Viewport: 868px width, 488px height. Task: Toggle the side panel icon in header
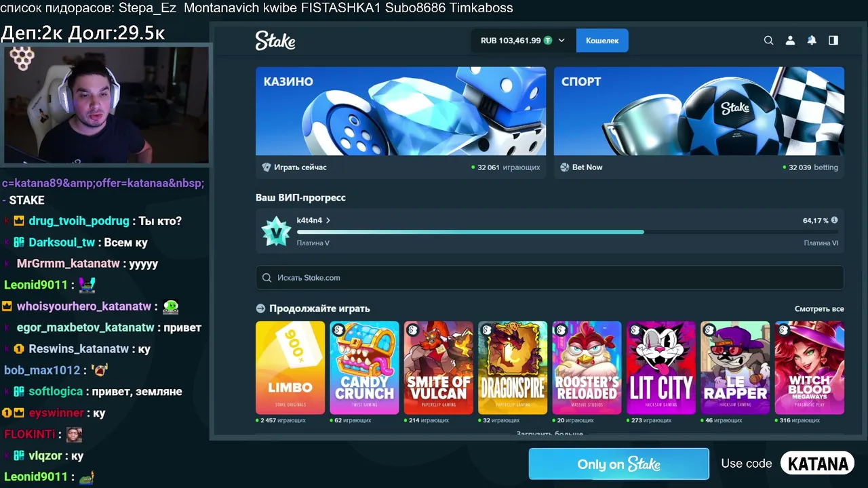[833, 41]
